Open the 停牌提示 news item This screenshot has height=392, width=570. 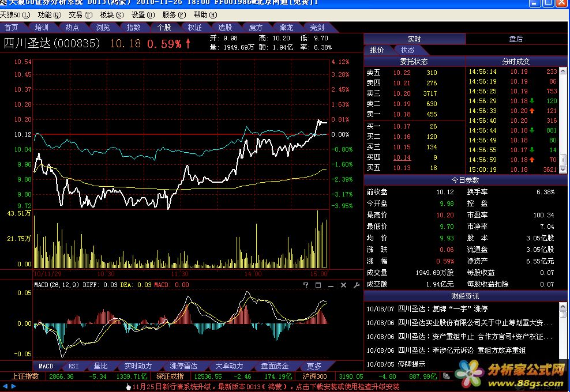(x=396, y=364)
